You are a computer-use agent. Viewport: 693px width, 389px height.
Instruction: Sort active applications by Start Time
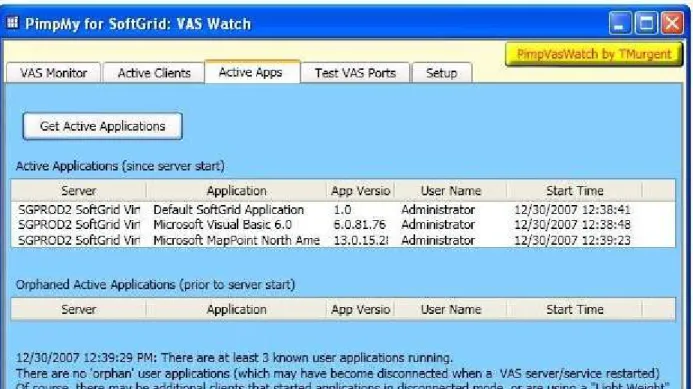(575, 191)
